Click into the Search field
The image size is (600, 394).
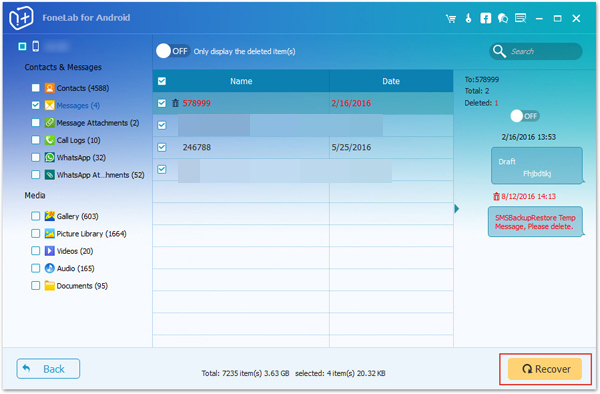tap(536, 51)
